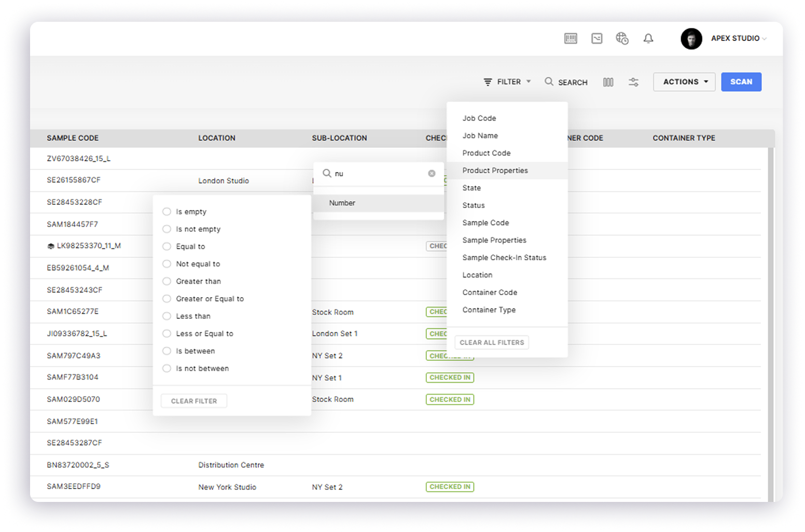Click the blue SCAN button
Viewport: 805px width, 532px height.
coord(741,82)
